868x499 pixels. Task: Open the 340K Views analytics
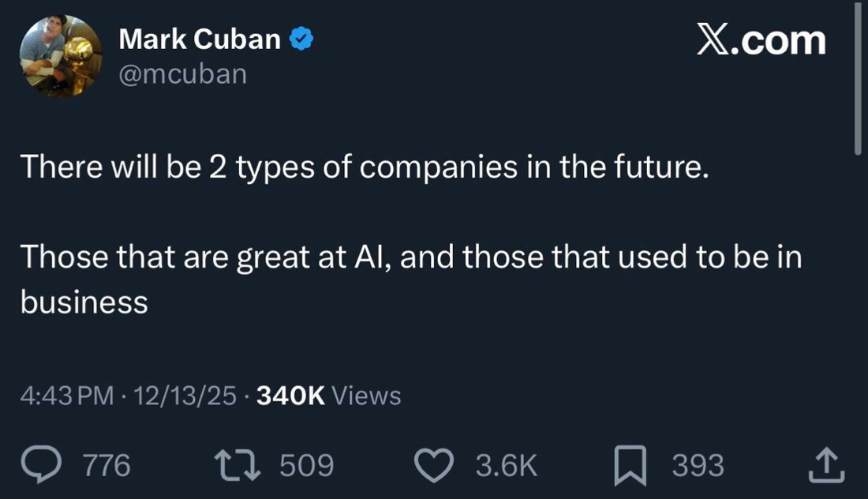point(327,395)
